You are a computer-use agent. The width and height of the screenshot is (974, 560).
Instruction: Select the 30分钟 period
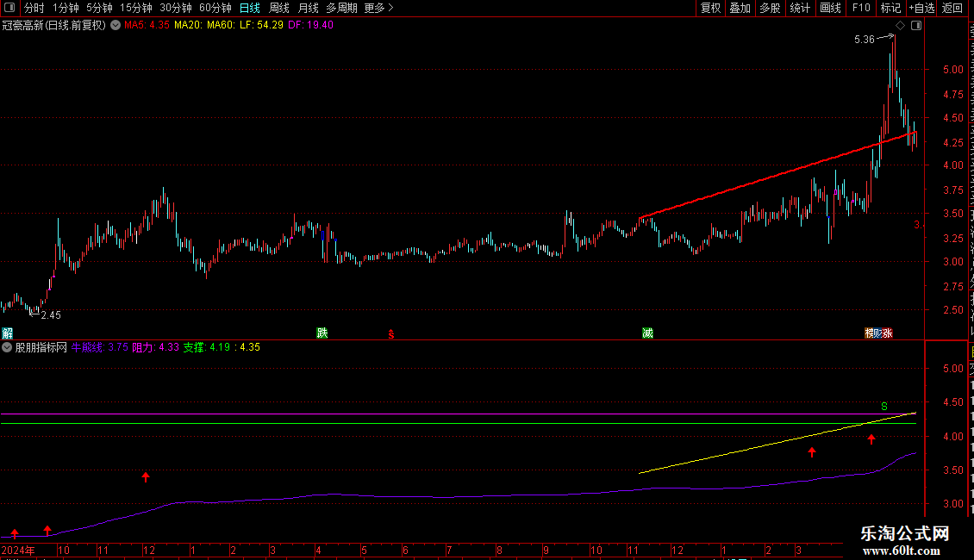(x=175, y=8)
